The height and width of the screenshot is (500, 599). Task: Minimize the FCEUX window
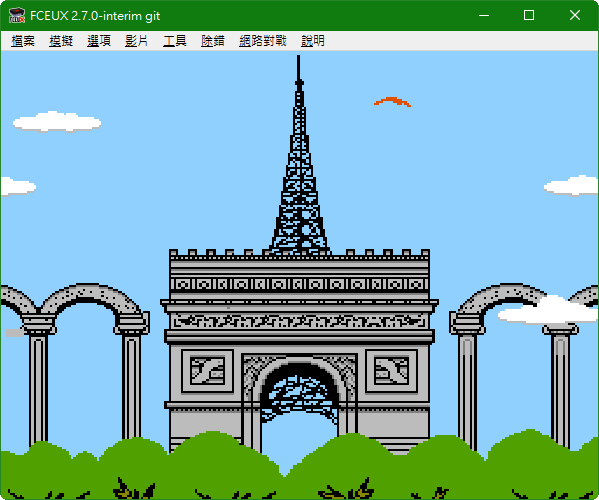484,16
